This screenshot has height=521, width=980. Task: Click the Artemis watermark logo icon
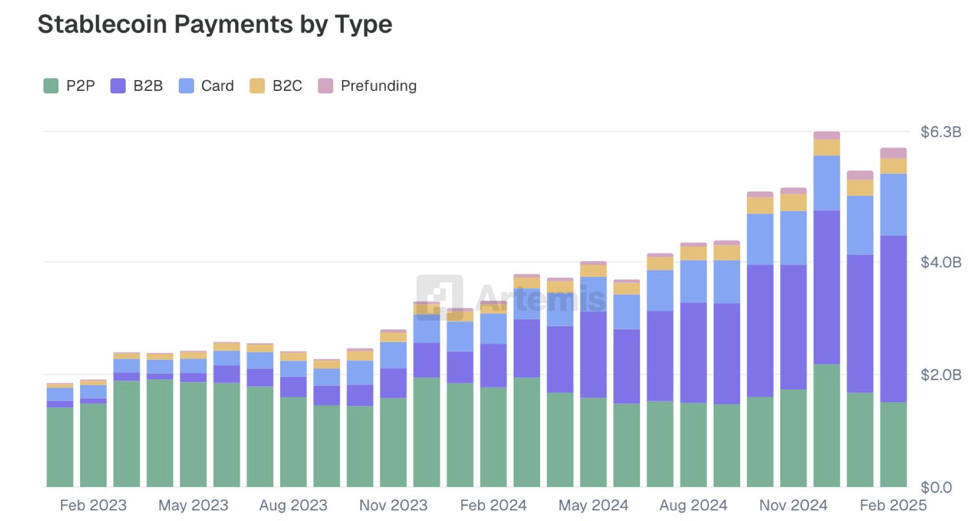pyautogui.click(x=439, y=297)
